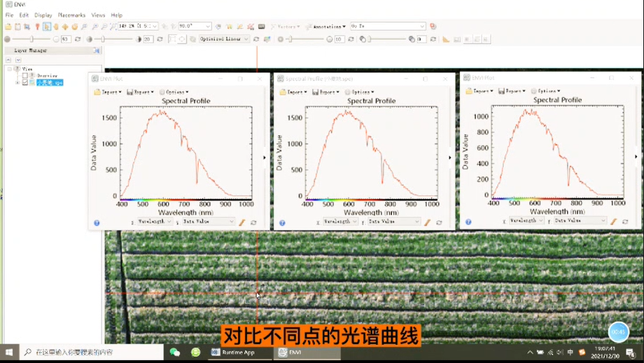This screenshot has height=363, width=644.
Task: Open the Placemarks menu
Action: (71, 15)
